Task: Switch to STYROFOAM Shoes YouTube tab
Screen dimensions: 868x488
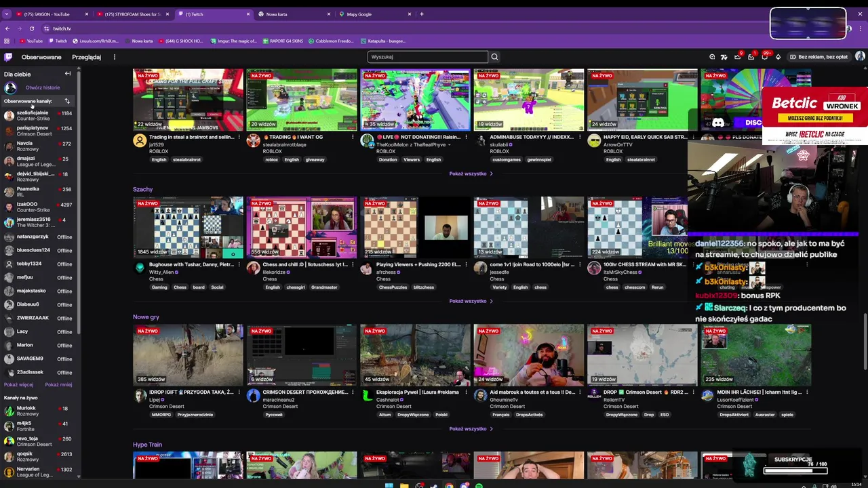Action: tap(132, 14)
